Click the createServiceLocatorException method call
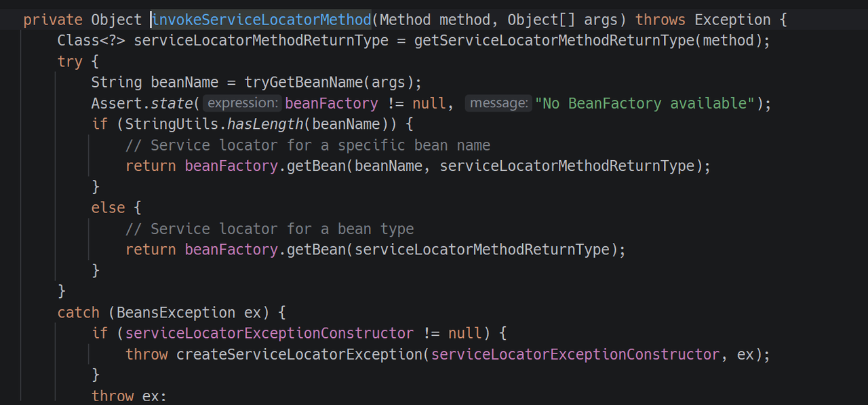The width and height of the screenshot is (868, 405). 299,354
